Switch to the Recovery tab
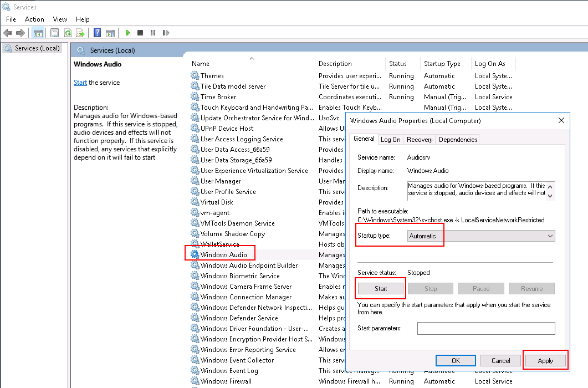 pyautogui.click(x=420, y=140)
